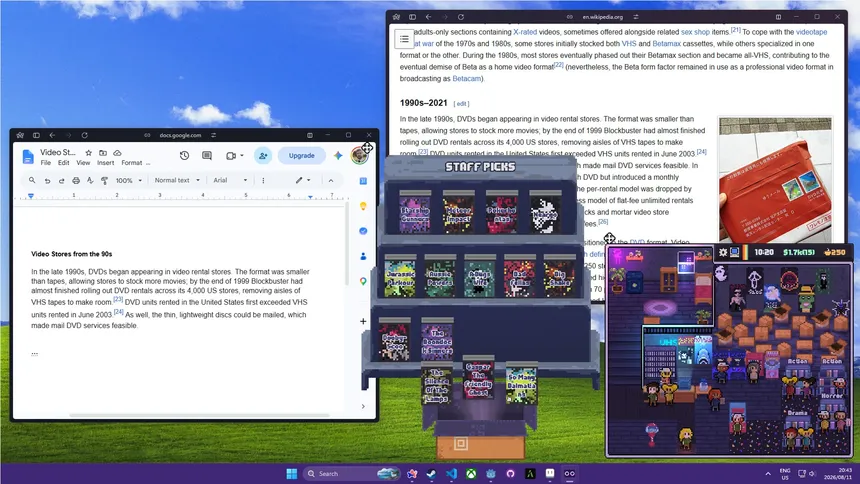Open the View menu in Docs
The image size is (860, 484).
(83, 163)
